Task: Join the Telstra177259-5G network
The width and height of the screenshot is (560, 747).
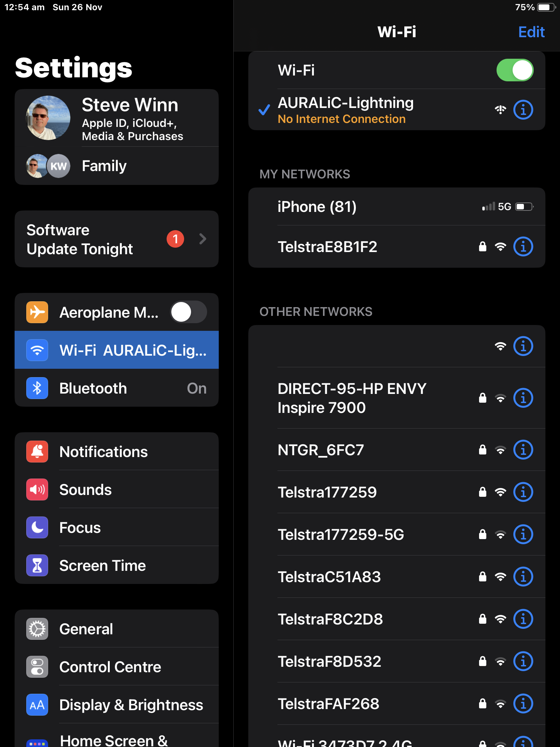Action: (x=397, y=534)
